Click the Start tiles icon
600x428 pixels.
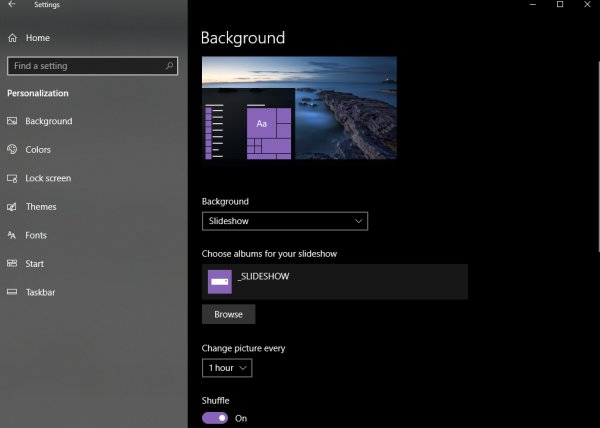click(12, 263)
